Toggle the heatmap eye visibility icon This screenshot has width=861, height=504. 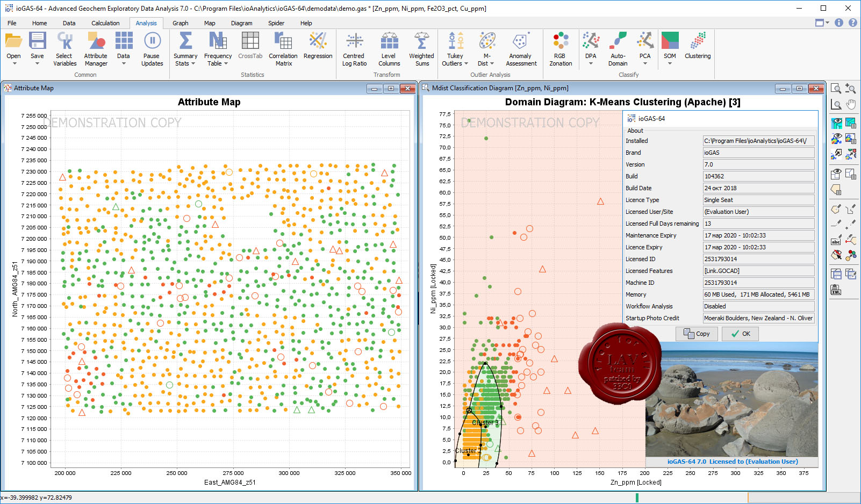coord(836,139)
